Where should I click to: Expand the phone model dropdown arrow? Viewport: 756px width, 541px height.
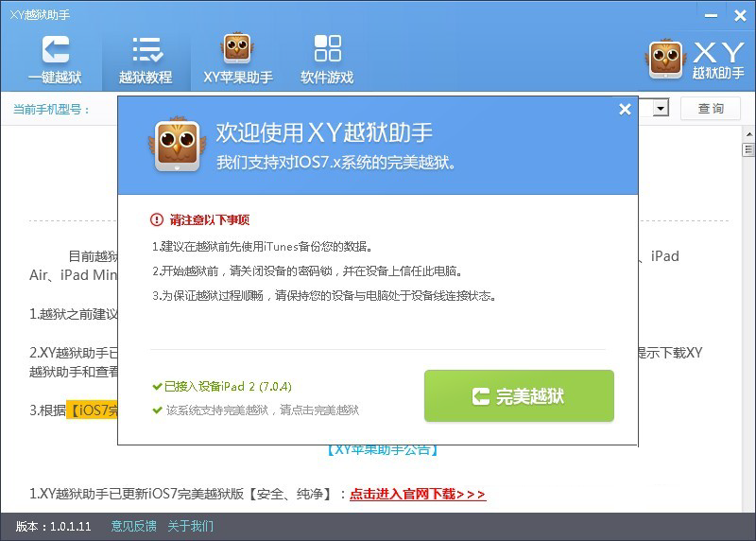click(x=661, y=108)
